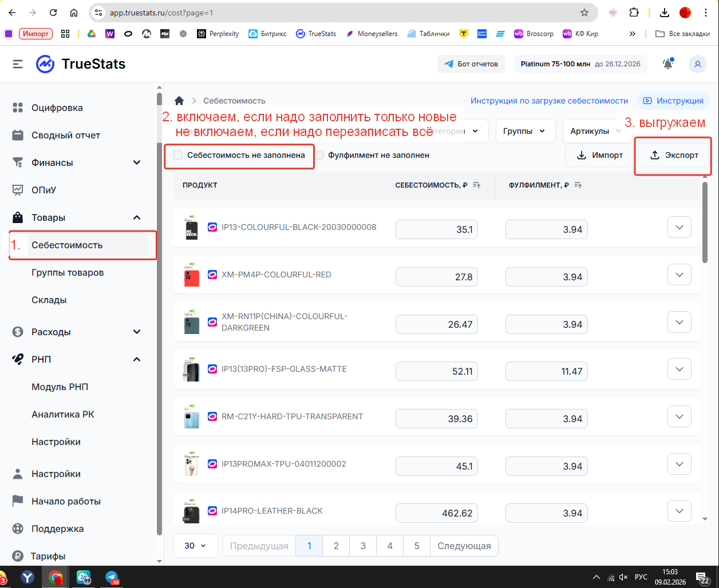Click the Экспорт button

674,155
